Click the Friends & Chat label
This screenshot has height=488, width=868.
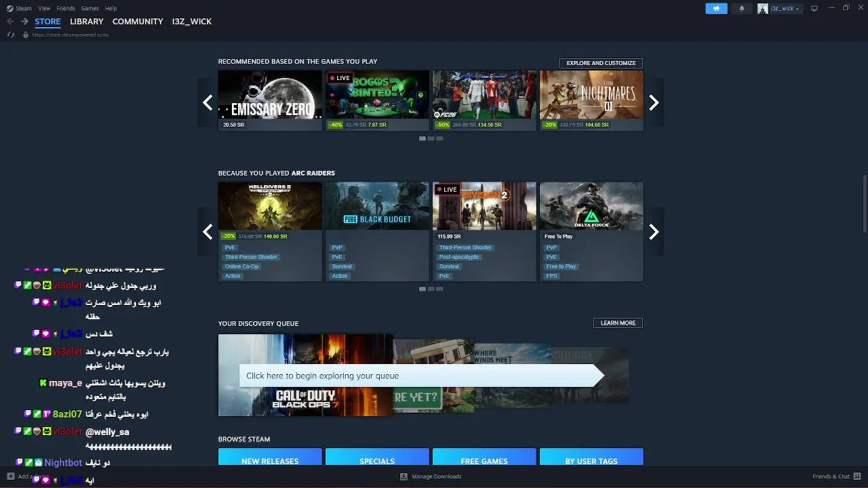(x=831, y=476)
